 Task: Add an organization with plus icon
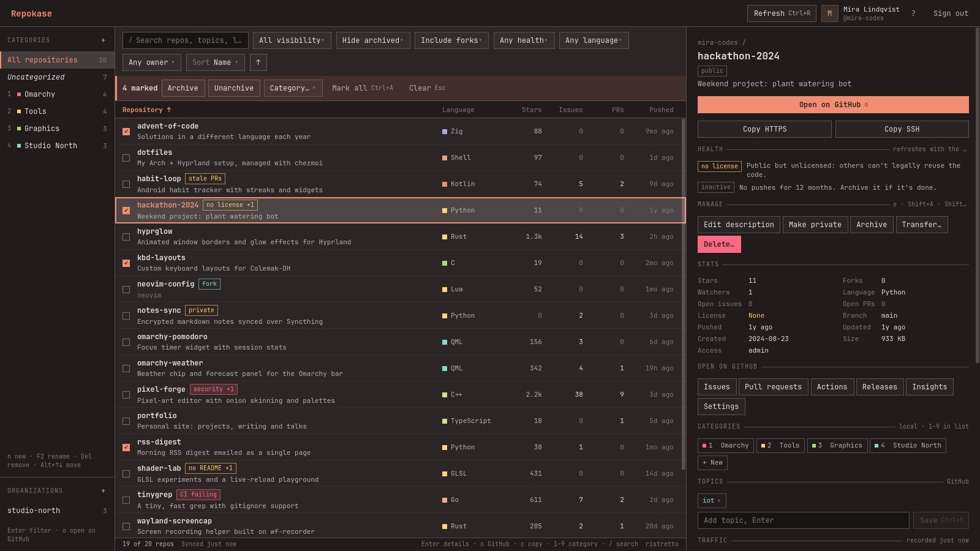point(103,491)
